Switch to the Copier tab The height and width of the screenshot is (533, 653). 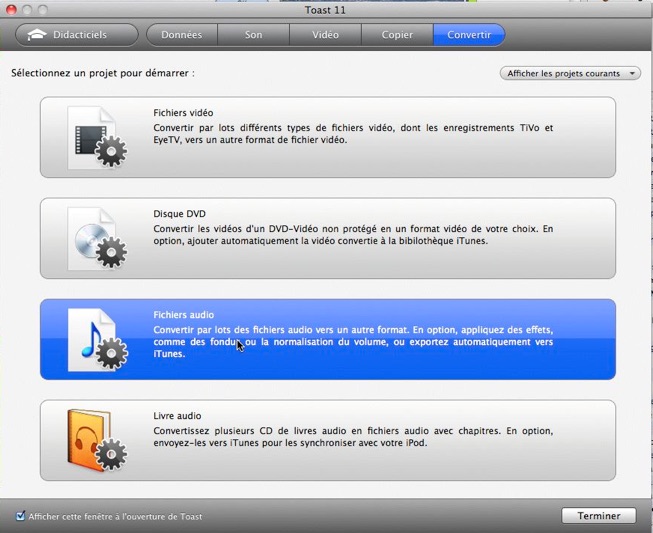(397, 35)
